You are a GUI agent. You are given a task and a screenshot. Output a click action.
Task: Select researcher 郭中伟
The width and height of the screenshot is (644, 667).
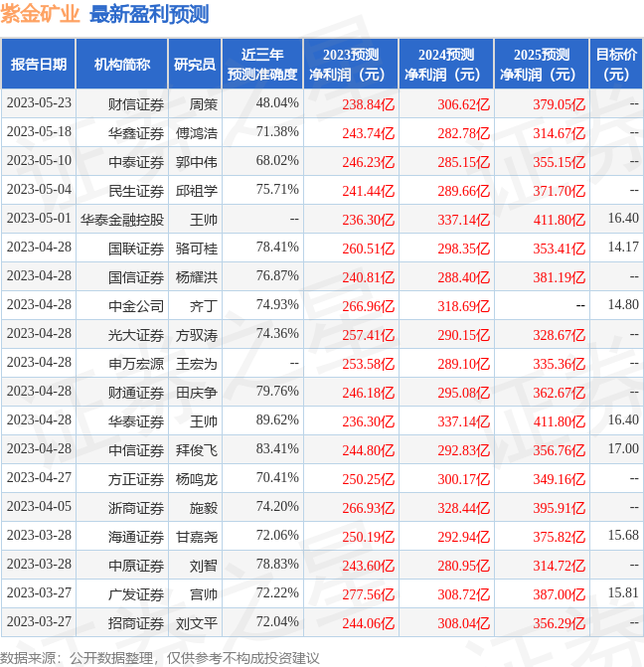197,162
